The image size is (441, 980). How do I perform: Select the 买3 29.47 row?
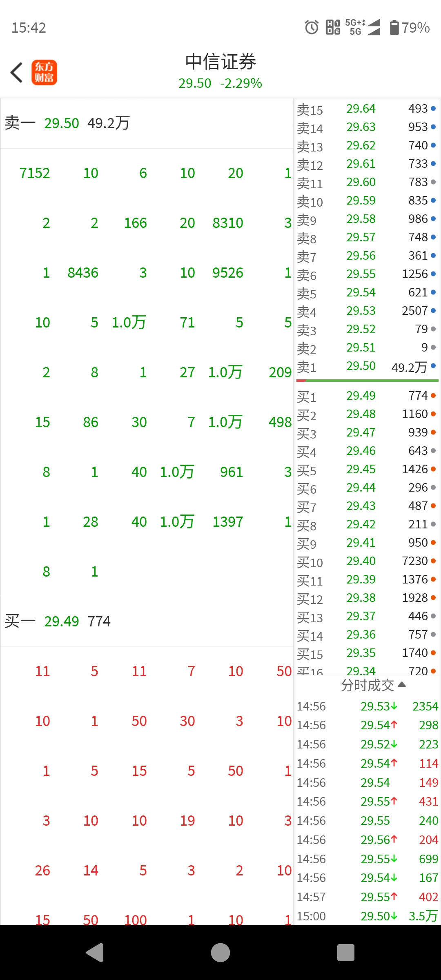coord(367,433)
